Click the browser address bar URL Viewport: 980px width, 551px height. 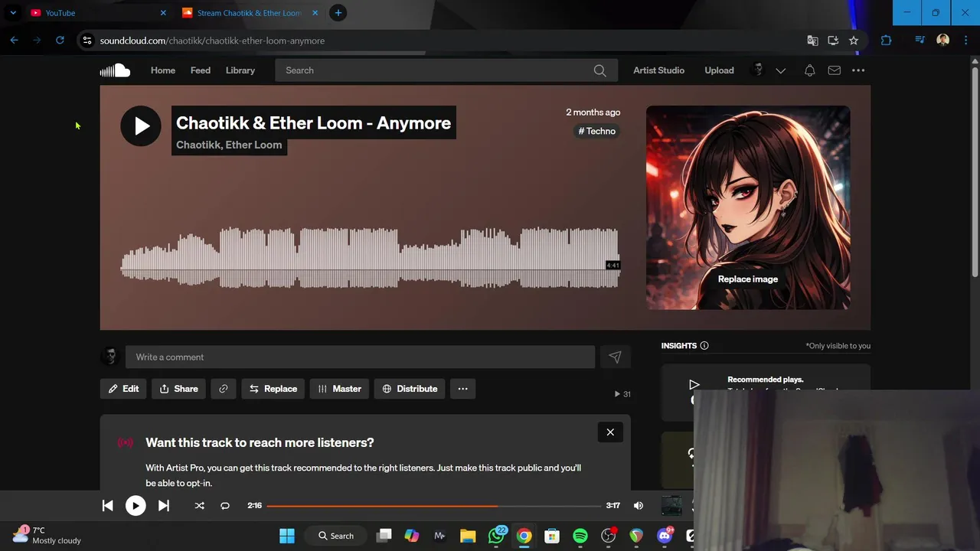212,41
